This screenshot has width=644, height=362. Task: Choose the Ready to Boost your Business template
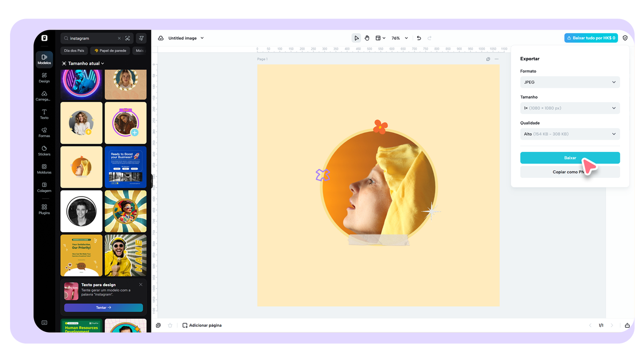[126, 167]
